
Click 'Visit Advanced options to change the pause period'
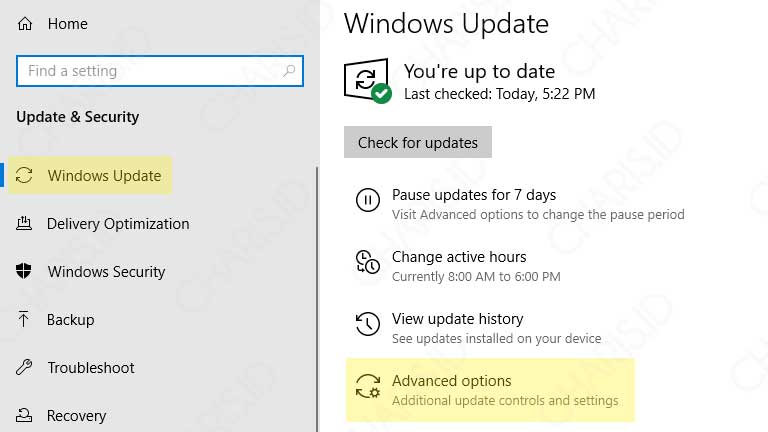(538, 215)
